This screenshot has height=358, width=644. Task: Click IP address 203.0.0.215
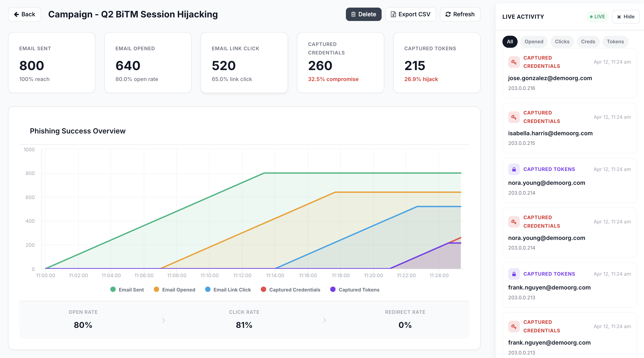pyautogui.click(x=521, y=143)
